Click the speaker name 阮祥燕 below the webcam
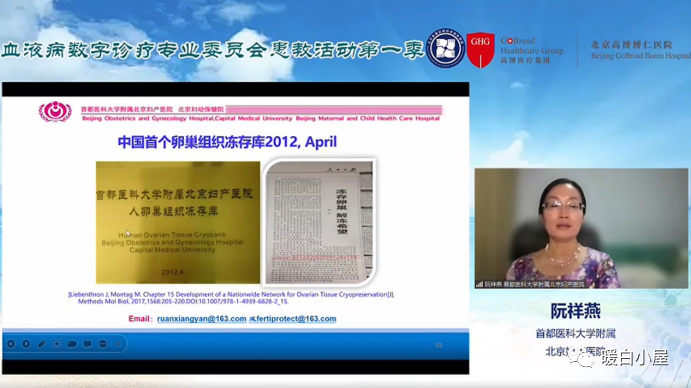 (x=576, y=311)
